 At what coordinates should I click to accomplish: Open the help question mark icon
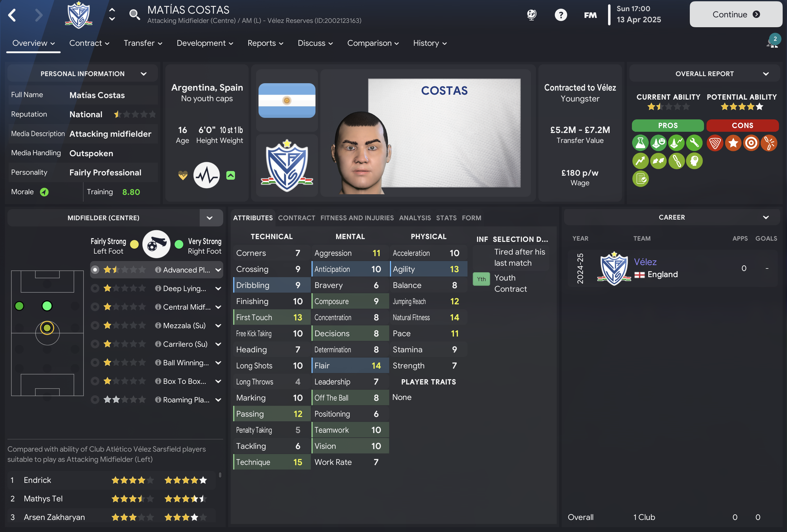click(x=561, y=15)
